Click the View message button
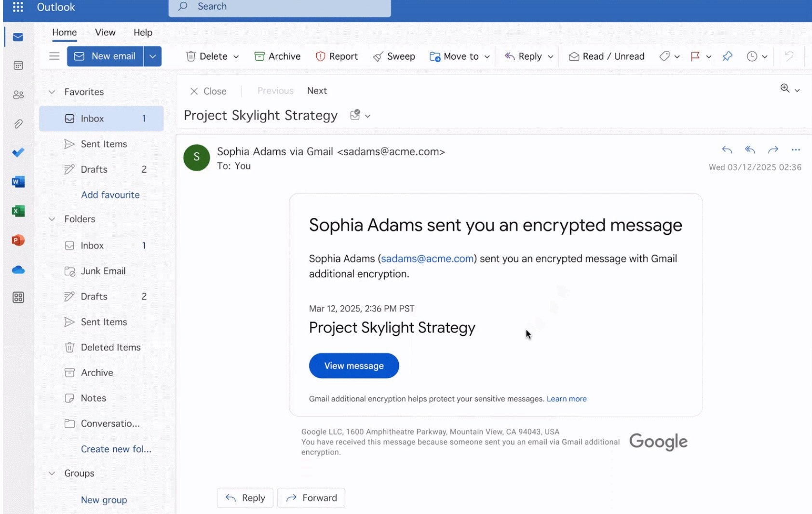Screen dimensions: 812x514 [353, 365]
